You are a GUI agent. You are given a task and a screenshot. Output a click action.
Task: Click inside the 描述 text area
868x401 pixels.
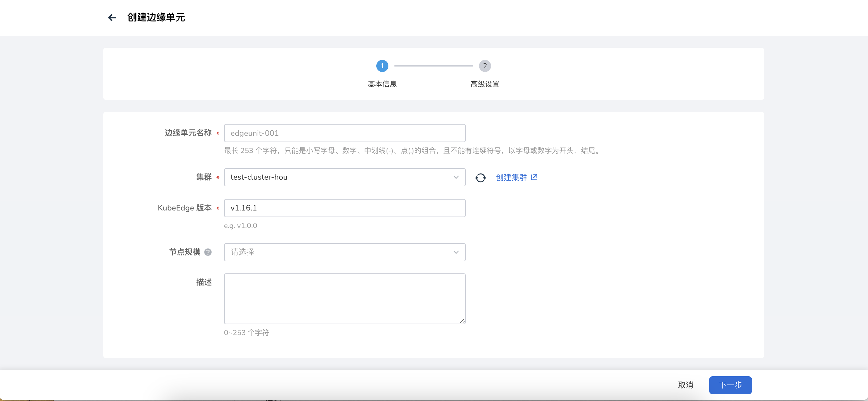(x=344, y=298)
